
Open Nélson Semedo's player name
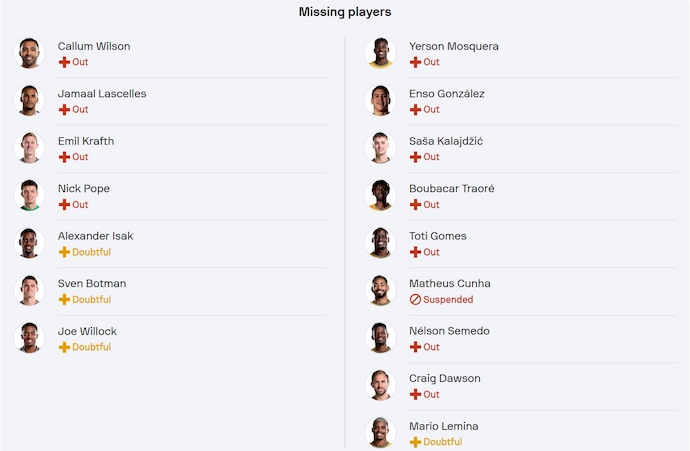pos(449,331)
